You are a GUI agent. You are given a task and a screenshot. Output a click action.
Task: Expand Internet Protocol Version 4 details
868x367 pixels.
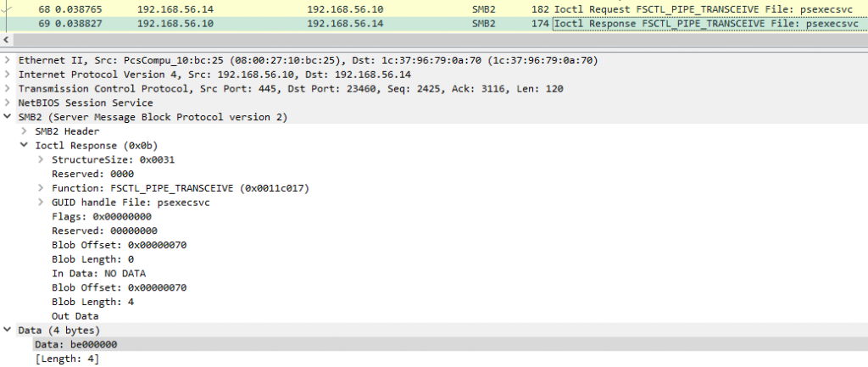(x=8, y=75)
